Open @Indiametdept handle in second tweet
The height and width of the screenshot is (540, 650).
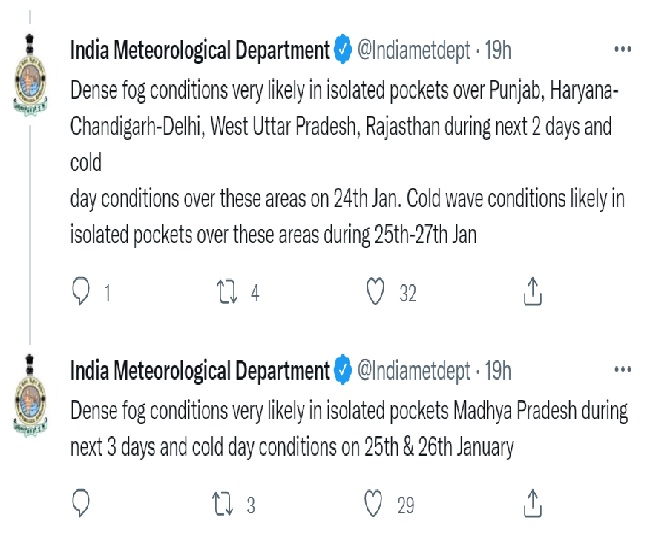coord(413,372)
